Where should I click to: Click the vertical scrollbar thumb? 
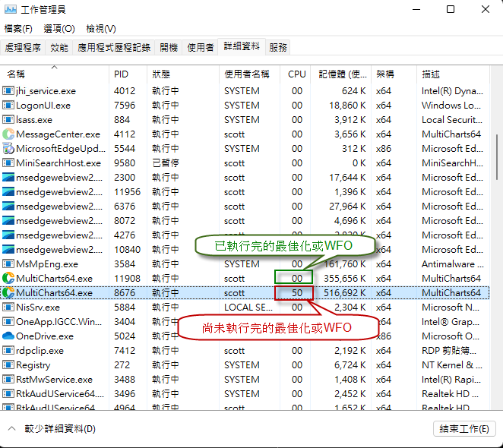coord(497,157)
